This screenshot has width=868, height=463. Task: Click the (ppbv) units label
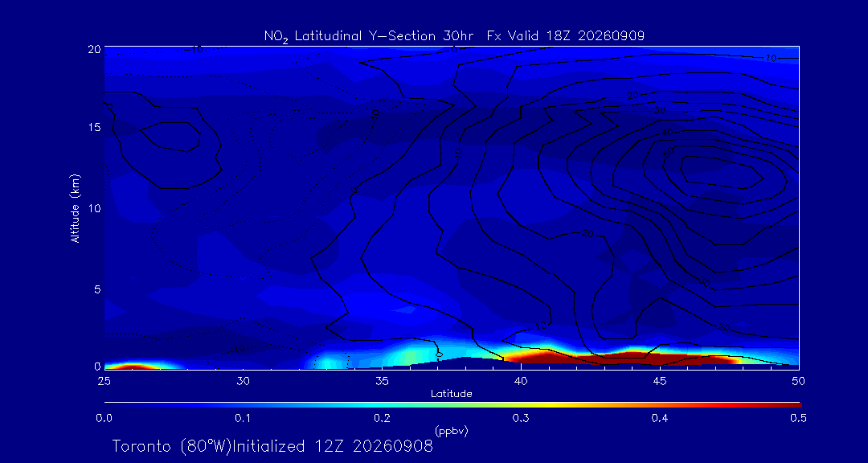(x=451, y=432)
